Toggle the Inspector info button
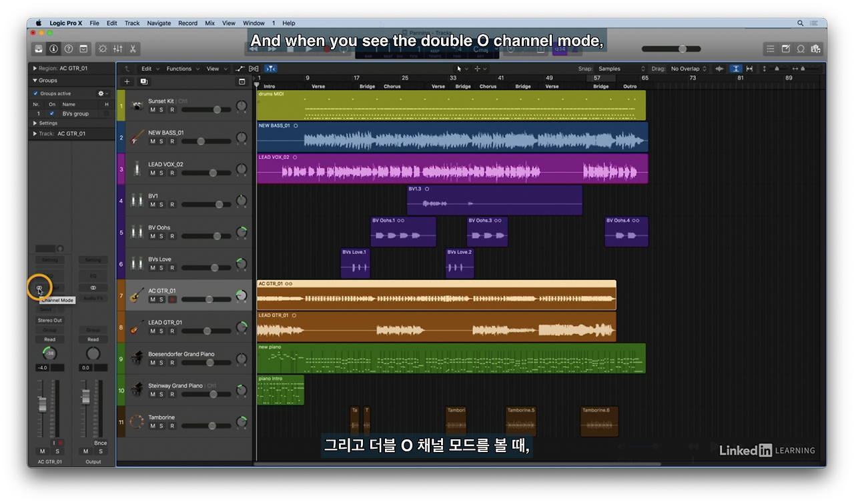The height and width of the screenshot is (504, 854). 53,49
